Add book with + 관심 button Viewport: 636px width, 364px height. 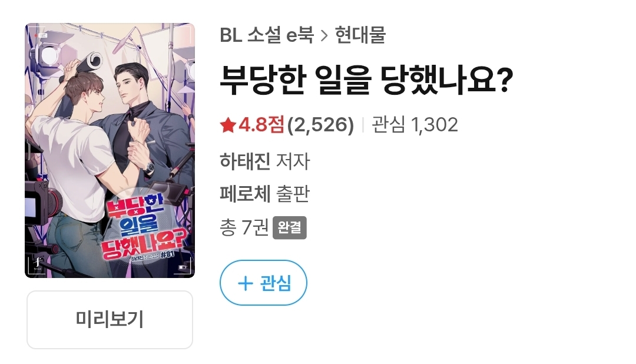pyautogui.click(x=263, y=283)
